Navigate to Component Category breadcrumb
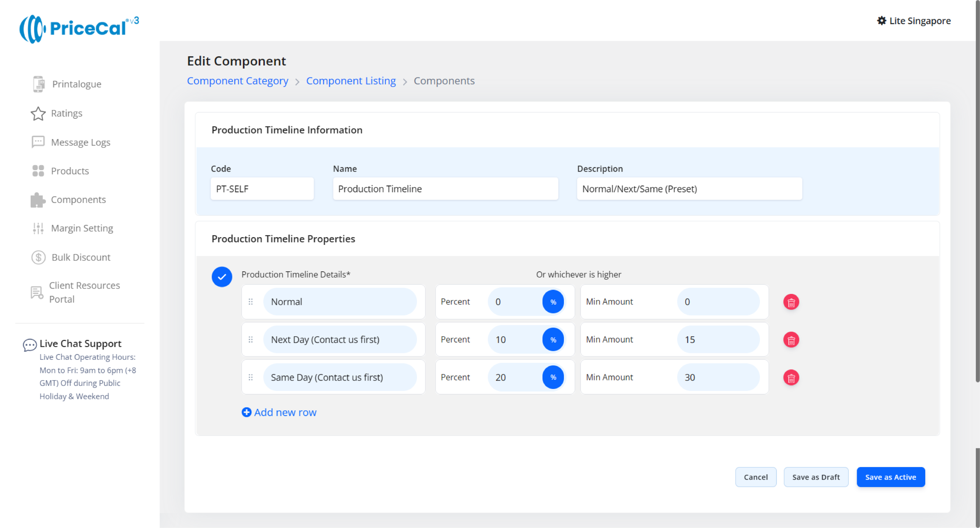The height and width of the screenshot is (528, 980). click(237, 81)
